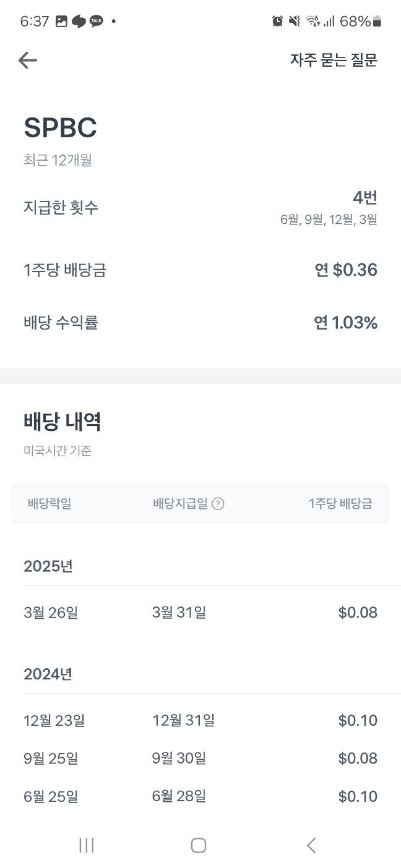Tap the gallery image notification icon
401x868 pixels.
coord(61,21)
